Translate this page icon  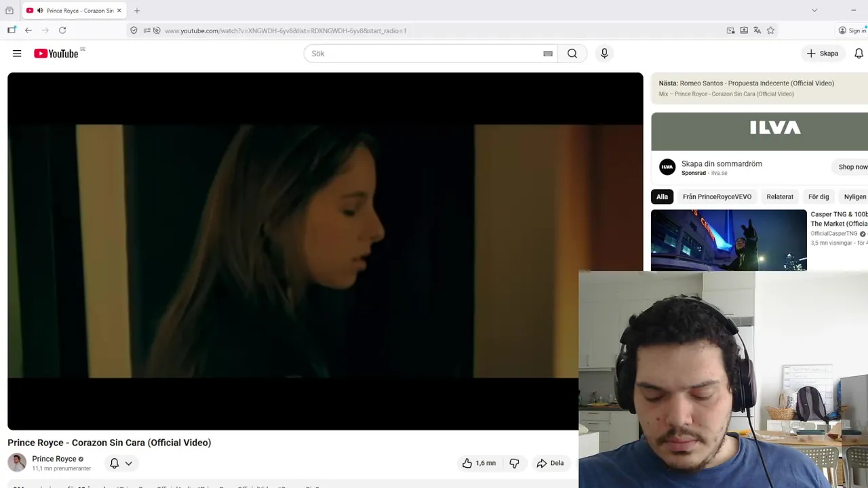pyautogui.click(x=757, y=30)
